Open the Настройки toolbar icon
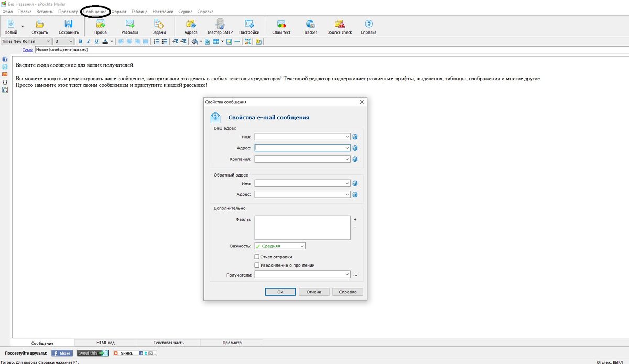 coord(250,24)
